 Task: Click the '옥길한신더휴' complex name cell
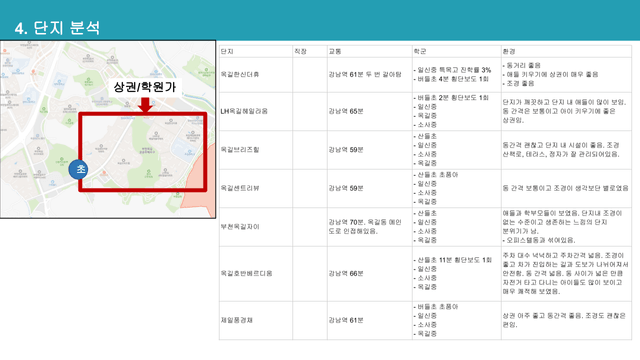(256, 75)
